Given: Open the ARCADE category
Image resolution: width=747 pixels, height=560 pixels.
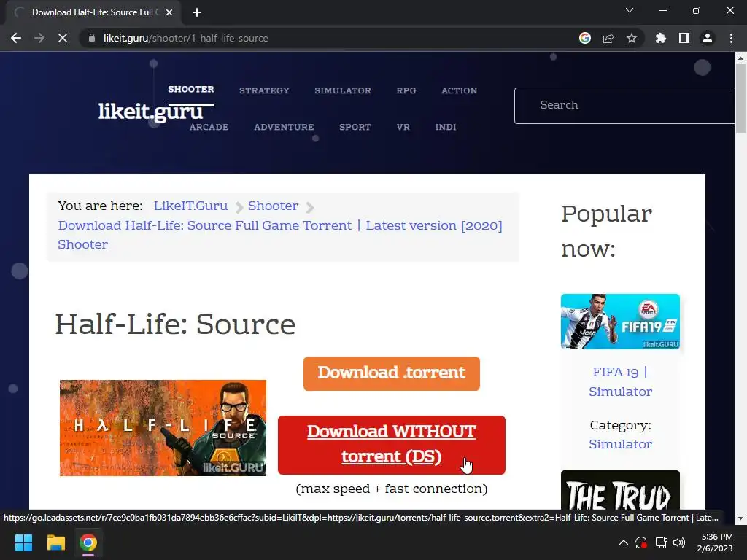Looking at the screenshot, I should point(209,127).
